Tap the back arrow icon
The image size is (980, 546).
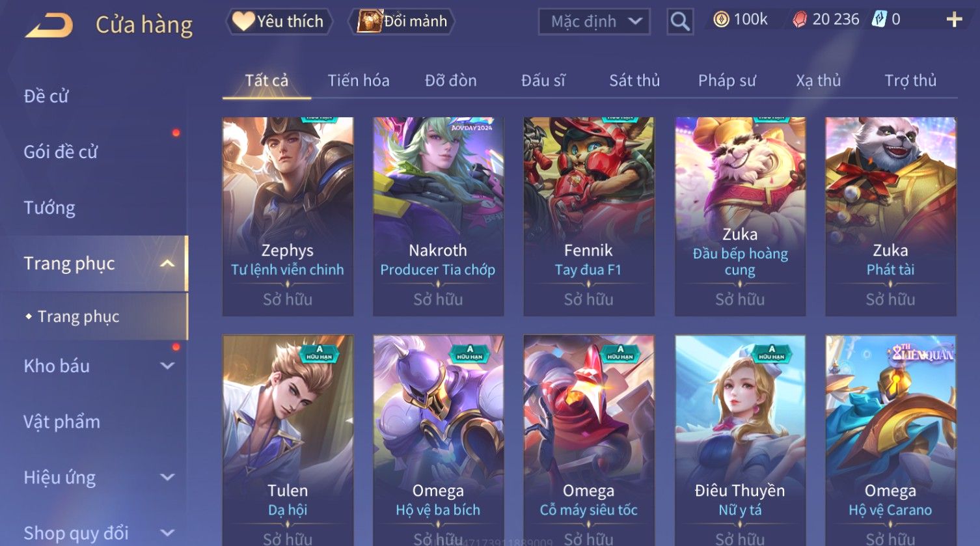pyautogui.click(x=49, y=26)
